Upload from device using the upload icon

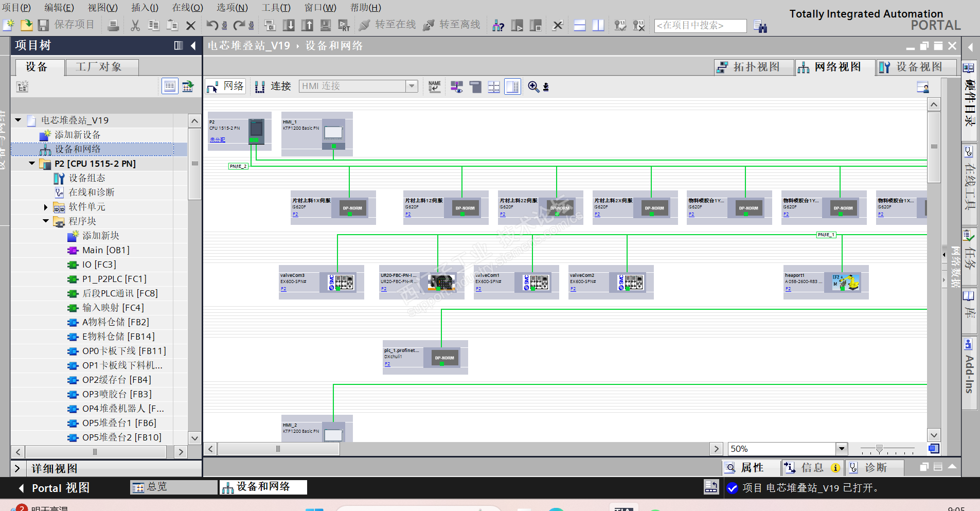(x=307, y=25)
